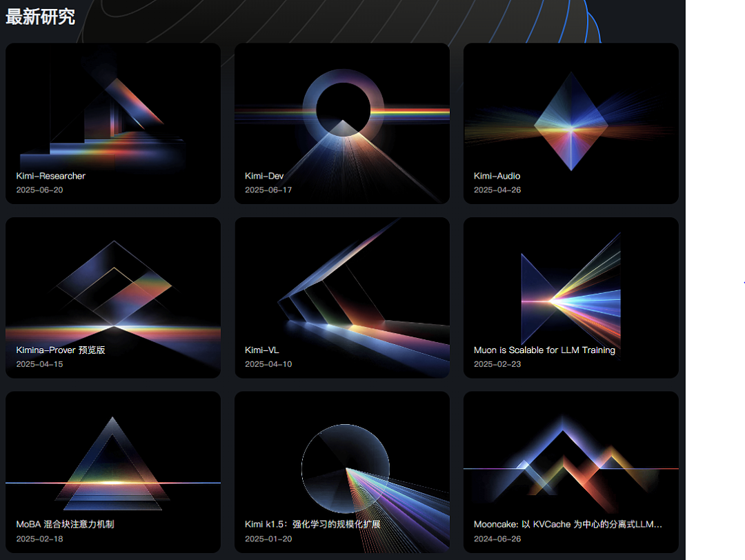Open the Kimina-Prover 预览版 card

[x=113, y=298]
